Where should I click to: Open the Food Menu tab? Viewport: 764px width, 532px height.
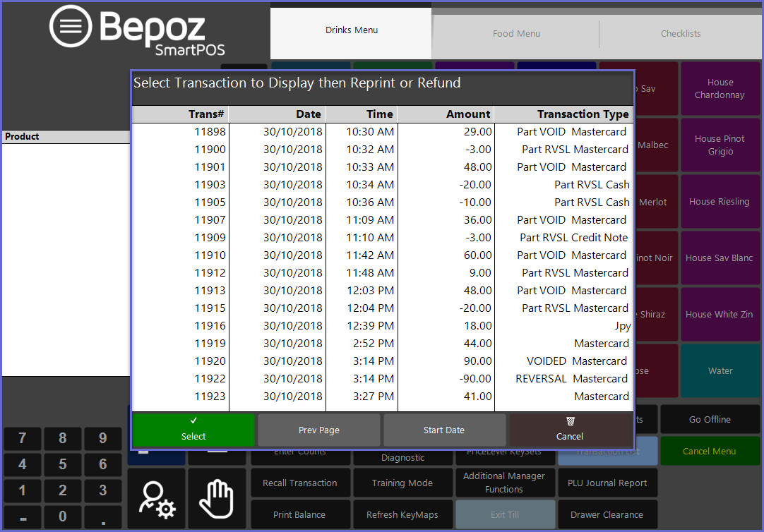click(x=516, y=33)
